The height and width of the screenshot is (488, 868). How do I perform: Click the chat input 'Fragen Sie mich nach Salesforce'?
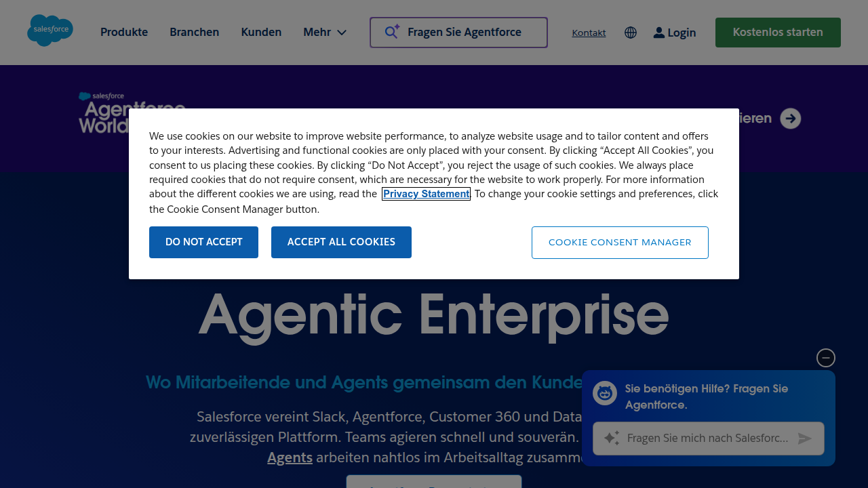point(708,439)
